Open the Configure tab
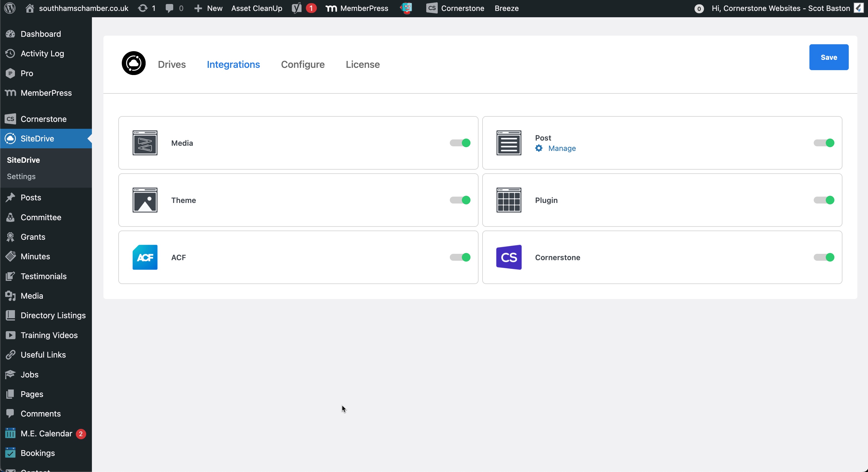Viewport: 868px width, 472px height. (302, 64)
